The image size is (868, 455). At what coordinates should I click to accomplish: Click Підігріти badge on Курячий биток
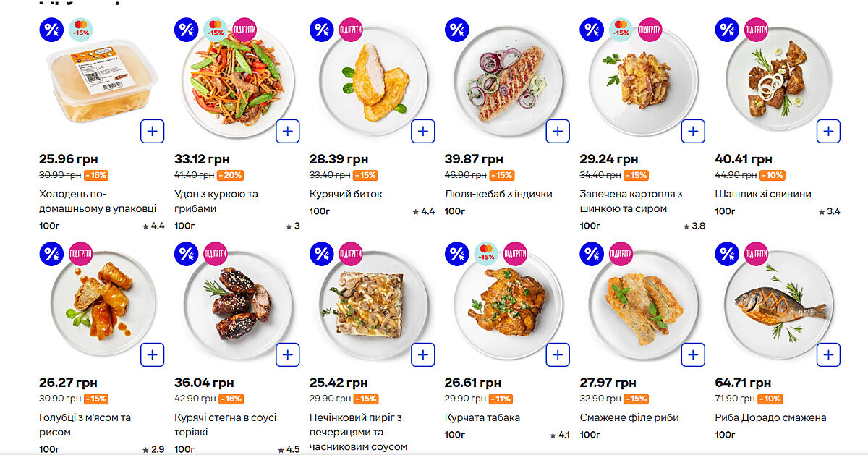(351, 30)
